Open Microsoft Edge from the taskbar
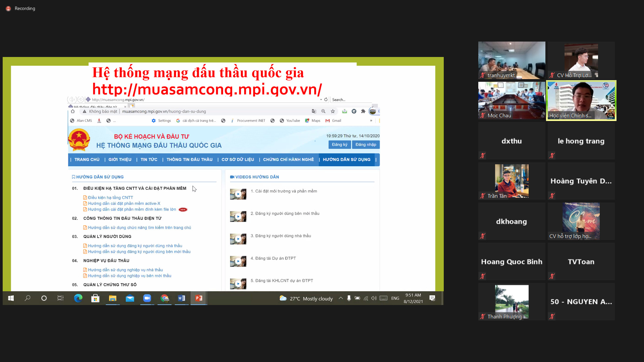 click(78, 298)
